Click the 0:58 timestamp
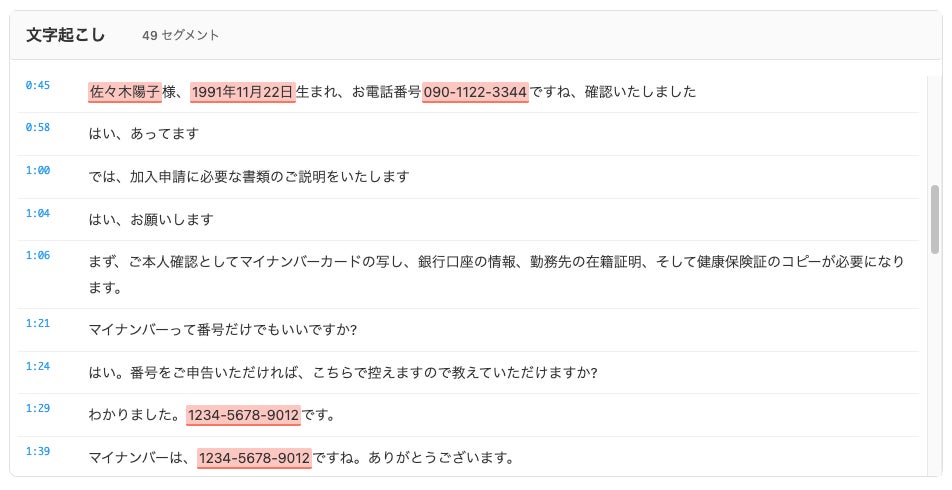This screenshot has height=490, width=952. click(38, 128)
